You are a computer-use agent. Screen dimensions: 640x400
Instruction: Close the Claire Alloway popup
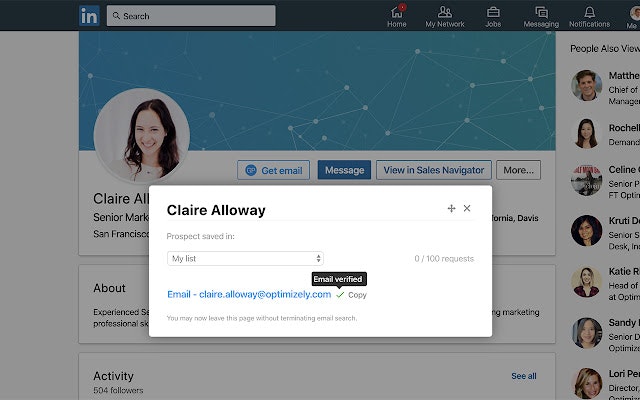coord(467,208)
